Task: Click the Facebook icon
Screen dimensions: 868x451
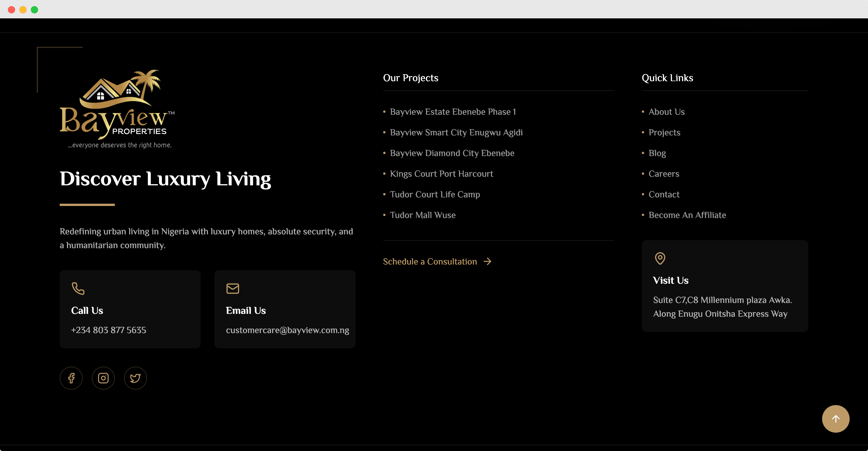Action: 71,378
